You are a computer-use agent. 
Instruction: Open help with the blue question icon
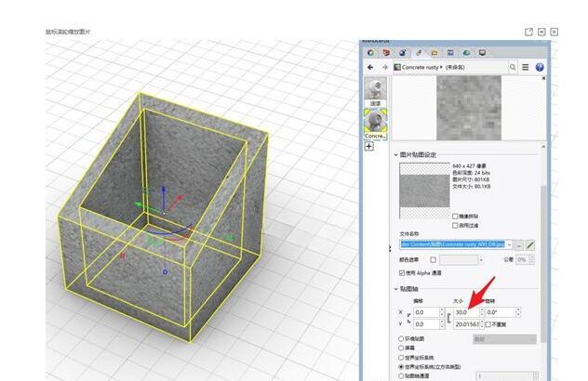coord(540,67)
